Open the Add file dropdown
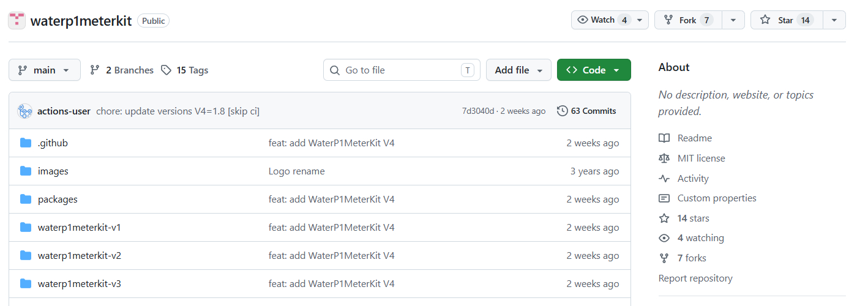Viewport: 868px width, 306px height. point(518,70)
